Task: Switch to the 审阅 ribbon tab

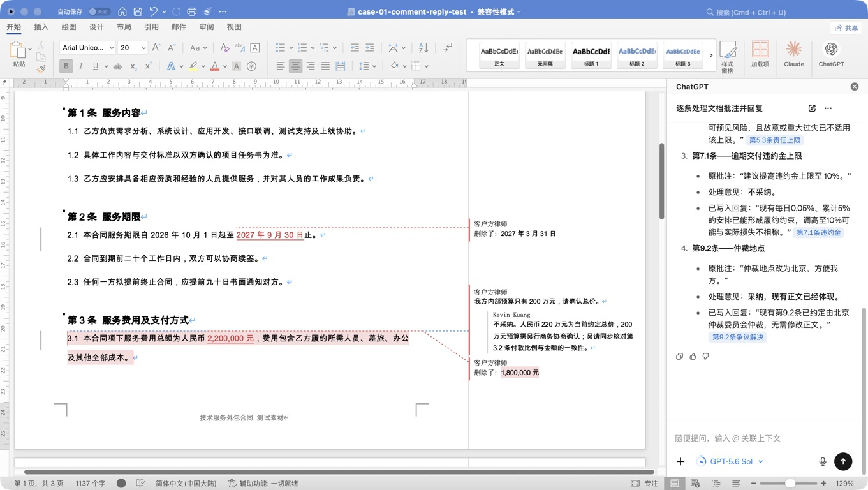Action: click(207, 27)
